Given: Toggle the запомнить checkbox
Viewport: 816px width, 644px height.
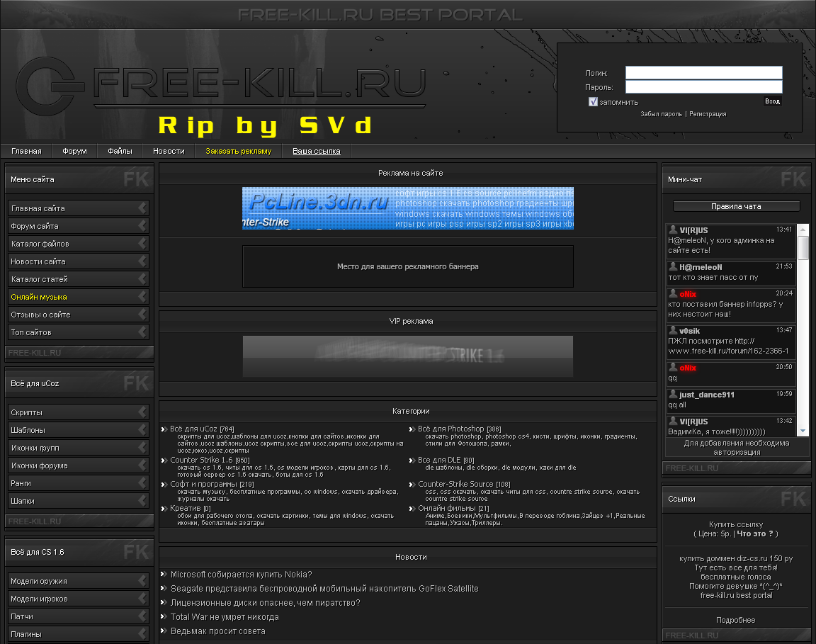Looking at the screenshot, I should pos(594,102).
